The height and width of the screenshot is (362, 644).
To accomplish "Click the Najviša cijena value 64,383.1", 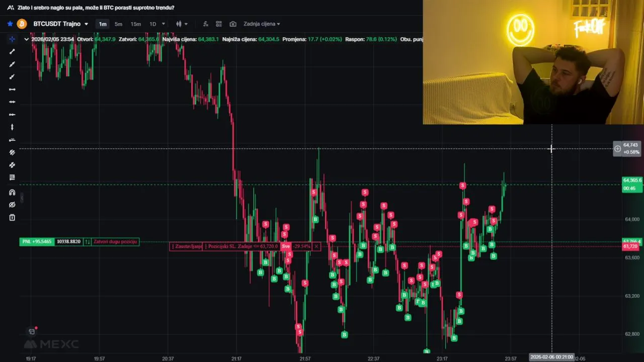I will point(208,39).
